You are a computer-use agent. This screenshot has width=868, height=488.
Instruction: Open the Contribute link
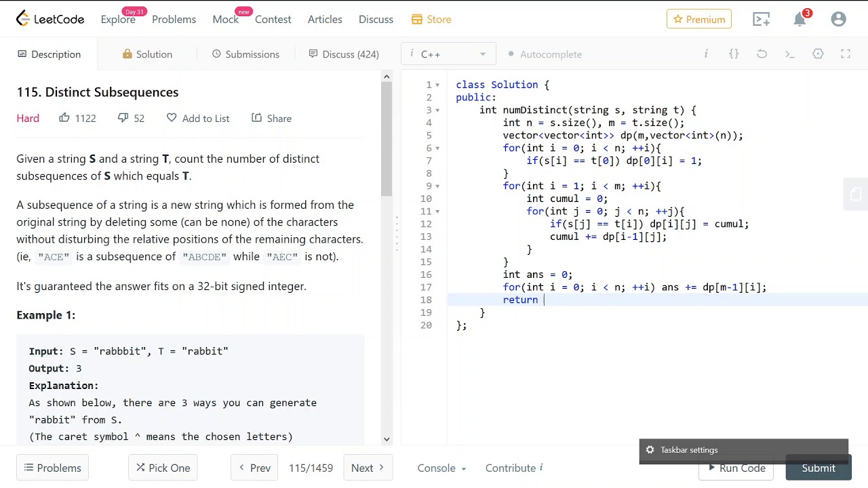tap(514, 468)
